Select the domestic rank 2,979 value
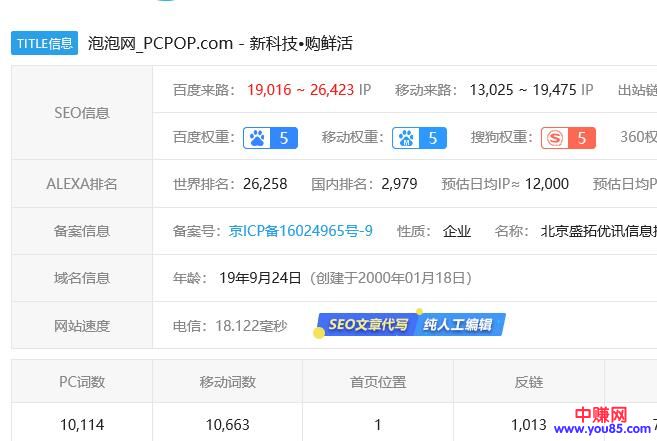Viewport: 657px width, 441px height. [399, 184]
